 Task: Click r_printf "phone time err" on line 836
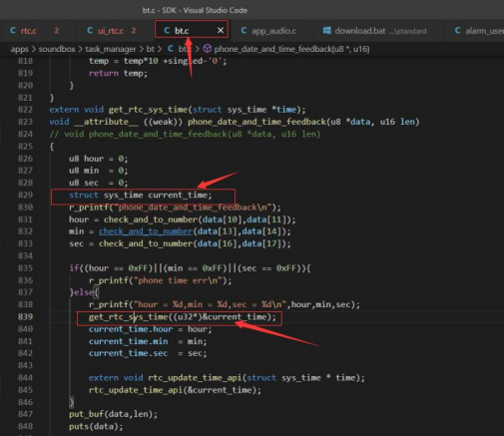click(161, 280)
